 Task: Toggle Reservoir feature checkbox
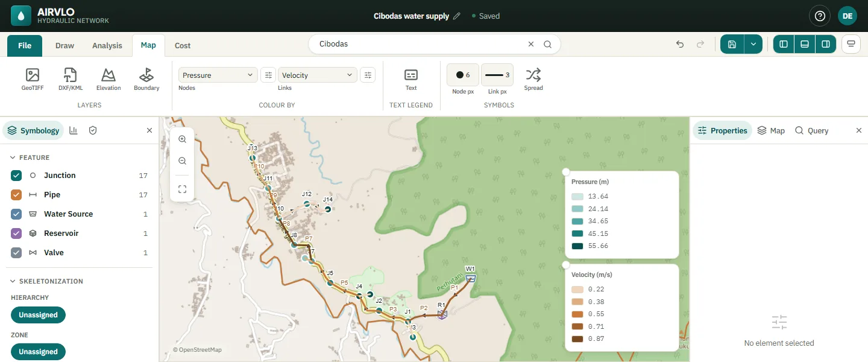pos(16,233)
